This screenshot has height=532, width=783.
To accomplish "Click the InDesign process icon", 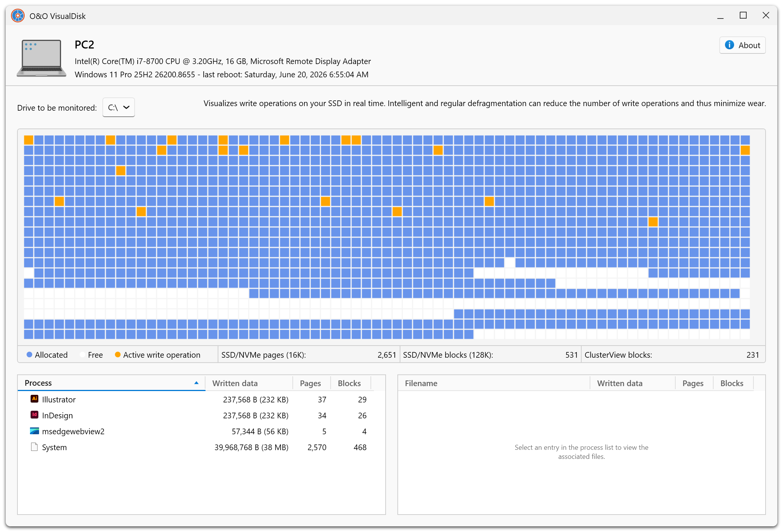I will pos(35,415).
